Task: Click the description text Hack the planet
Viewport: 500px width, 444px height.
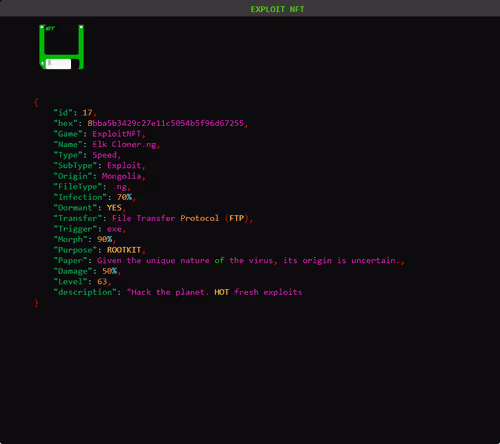Action: point(168,292)
